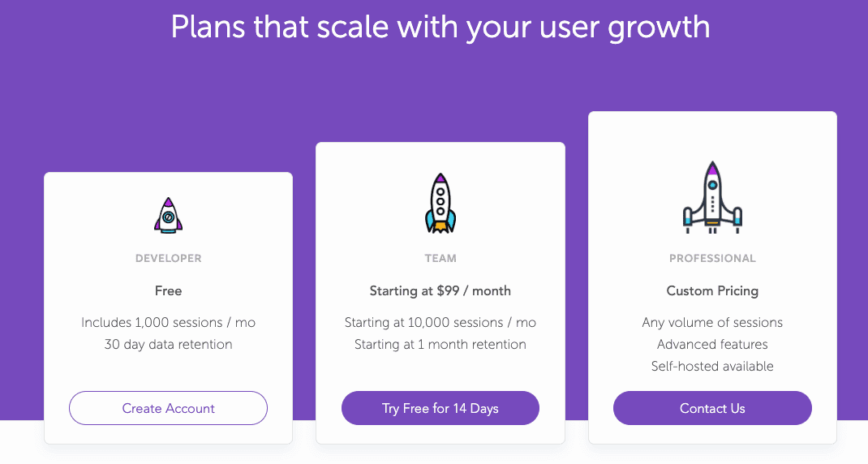This screenshot has width=868, height=464.
Task: Click "Any volume of sessions" feature text
Action: point(712,323)
